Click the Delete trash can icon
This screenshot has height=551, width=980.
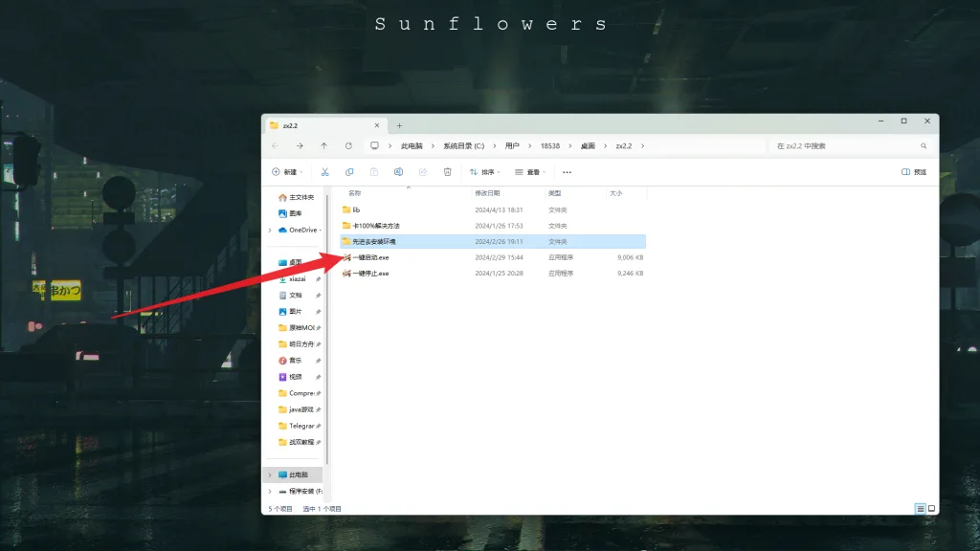(448, 172)
